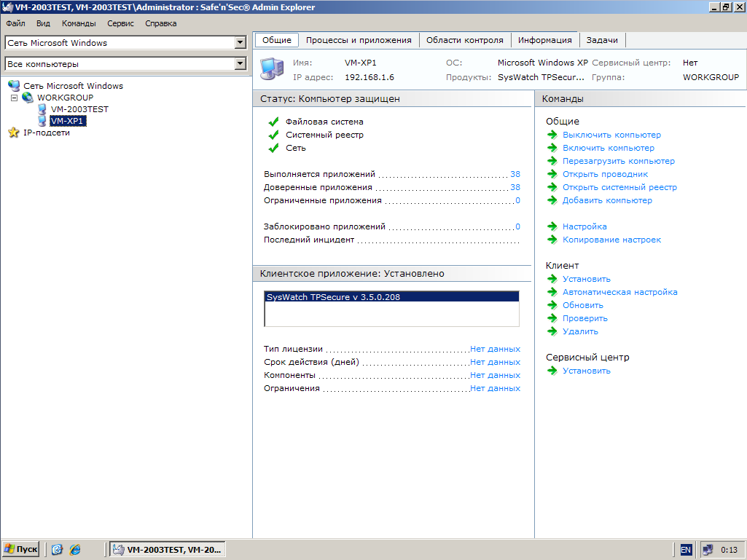747x560 pixels.
Task: Click the VM-2003TEST computer icon in tree
Action: tap(42, 109)
